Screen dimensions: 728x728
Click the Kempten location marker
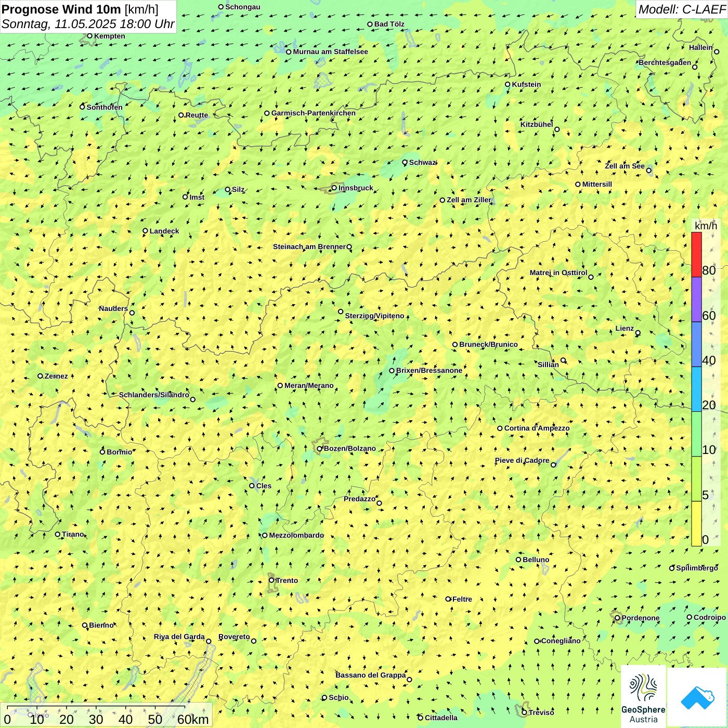[x=90, y=36]
